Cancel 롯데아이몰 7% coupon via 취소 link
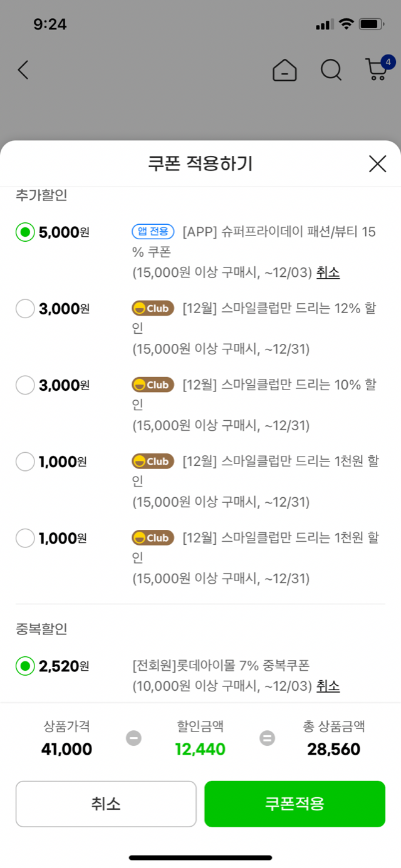401x868 pixels. click(328, 686)
